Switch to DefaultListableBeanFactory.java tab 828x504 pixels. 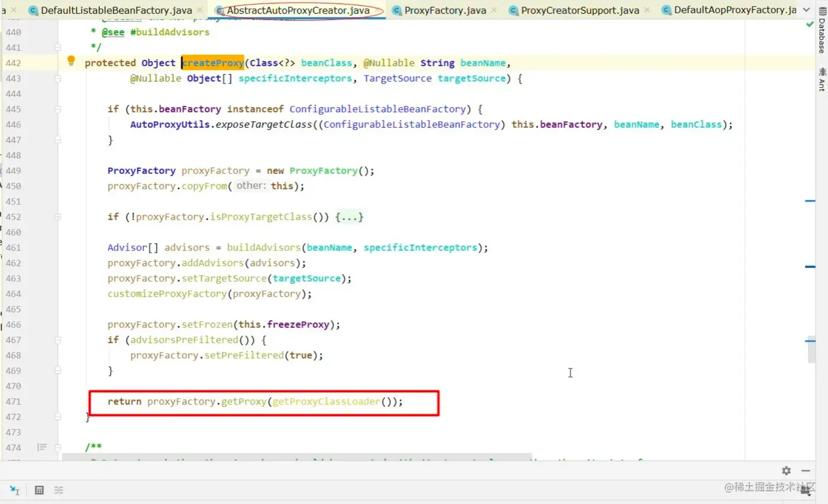coord(115,10)
